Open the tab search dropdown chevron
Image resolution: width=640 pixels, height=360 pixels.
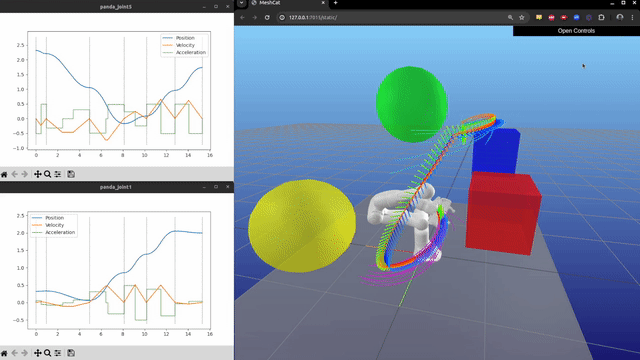click(242, 3)
